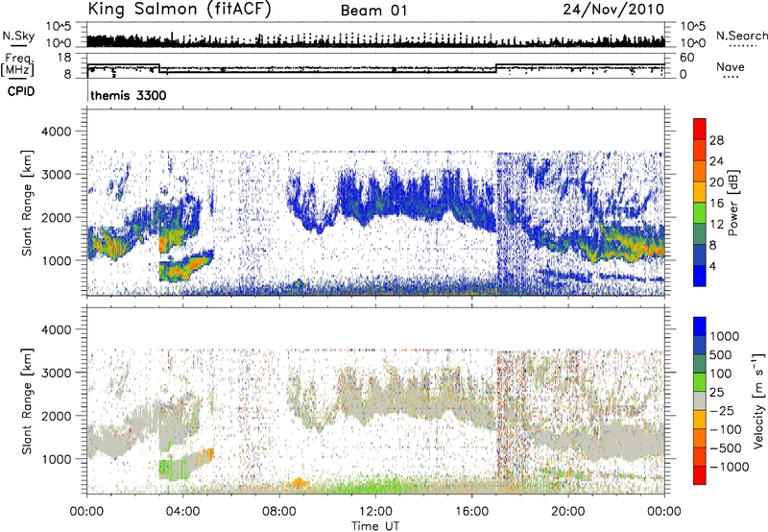Image resolution: width=768 pixels, height=532 pixels.
Task: Click the 'N.Search' legend label
Action: [x=741, y=36]
